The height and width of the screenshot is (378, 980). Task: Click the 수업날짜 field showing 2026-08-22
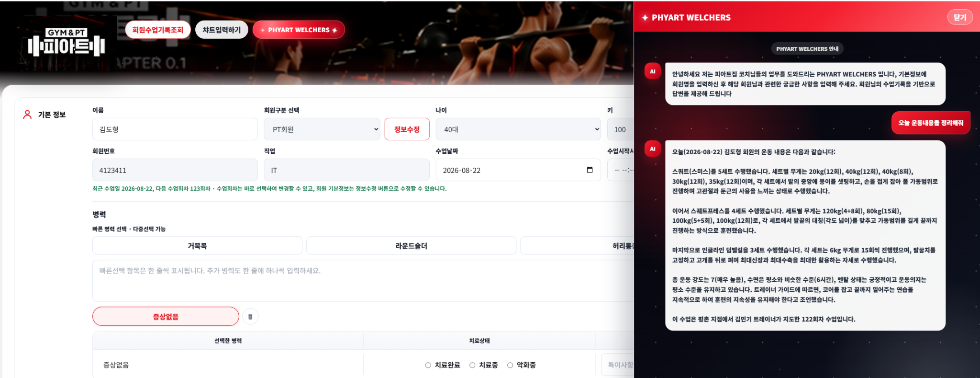click(x=518, y=170)
